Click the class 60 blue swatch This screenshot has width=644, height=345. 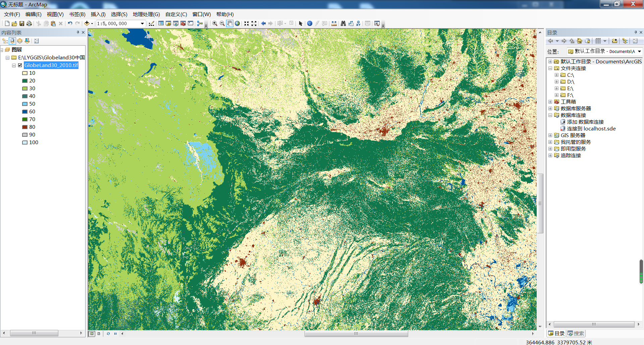(25, 112)
